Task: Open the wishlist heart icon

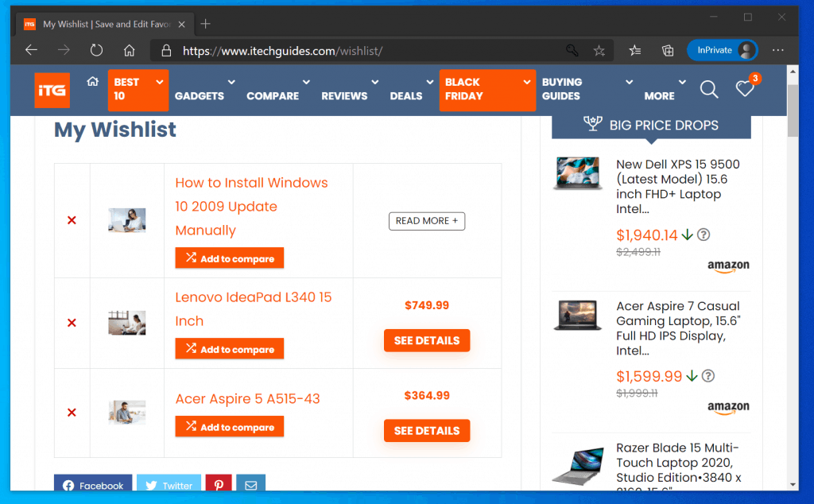Action: 745,89
